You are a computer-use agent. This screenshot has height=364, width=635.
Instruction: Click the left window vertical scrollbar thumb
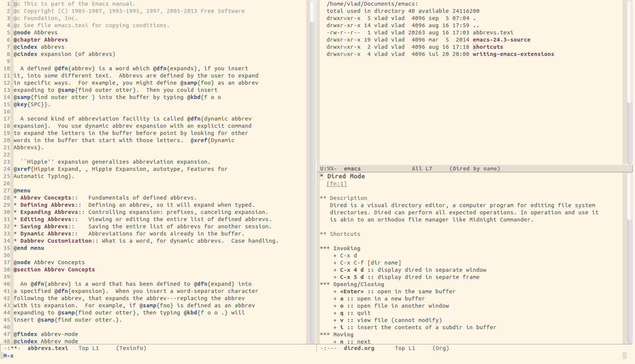pyautogui.click(x=313, y=11)
